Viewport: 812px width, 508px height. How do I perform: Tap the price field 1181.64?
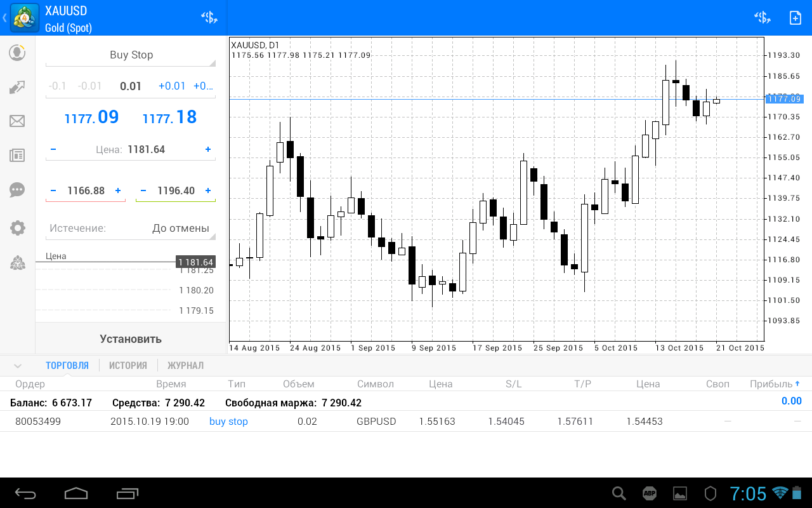(x=146, y=150)
